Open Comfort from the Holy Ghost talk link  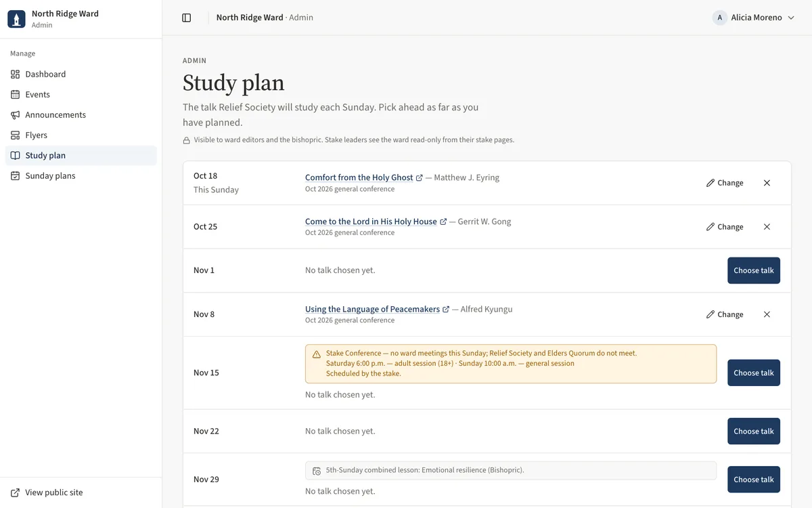pos(359,177)
